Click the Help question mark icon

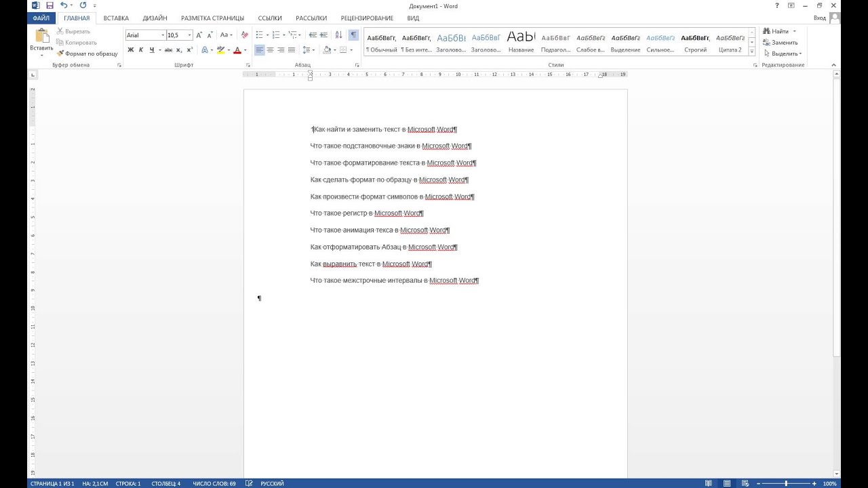(777, 5)
